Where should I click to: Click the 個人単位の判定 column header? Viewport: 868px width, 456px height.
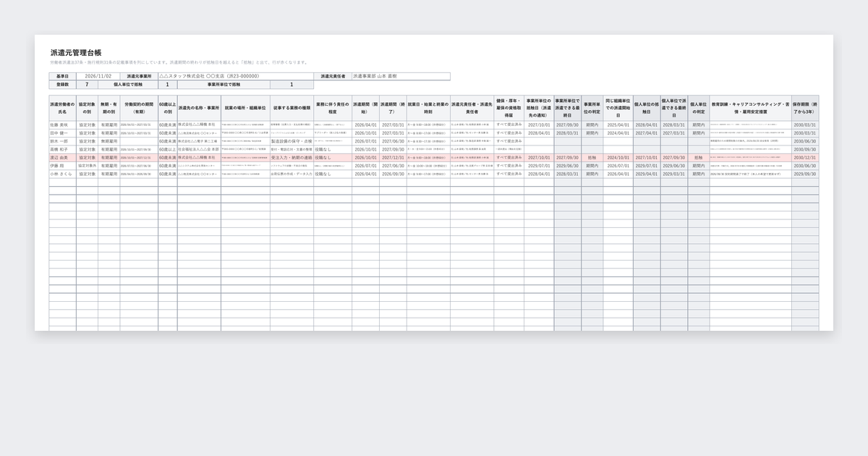[x=699, y=109]
